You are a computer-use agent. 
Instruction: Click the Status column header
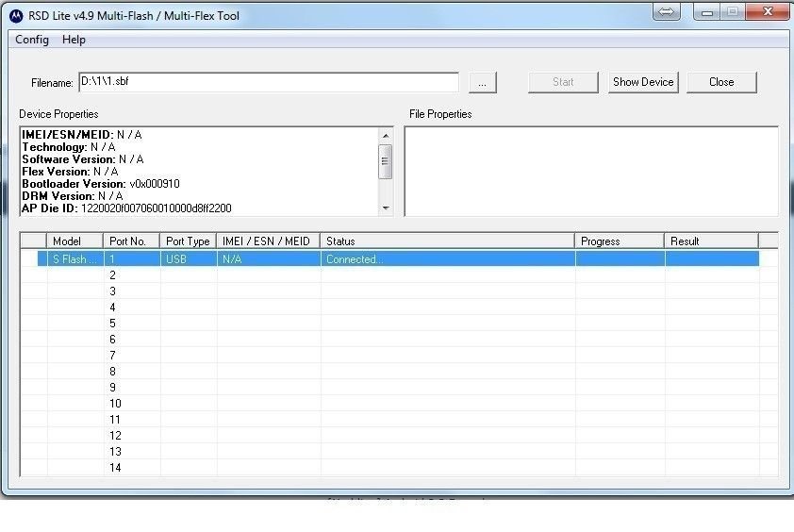(x=448, y=241)
